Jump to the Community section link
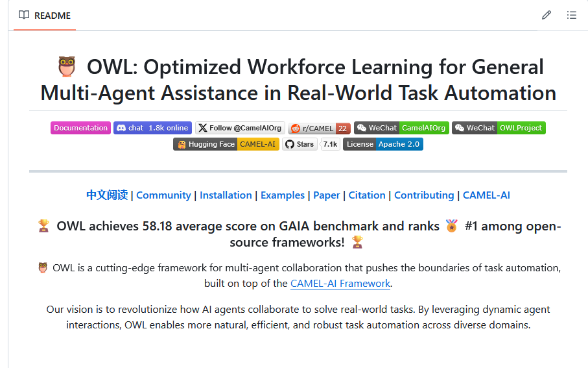This screenshot has height=368, width=588. click(x=163, y=195)
